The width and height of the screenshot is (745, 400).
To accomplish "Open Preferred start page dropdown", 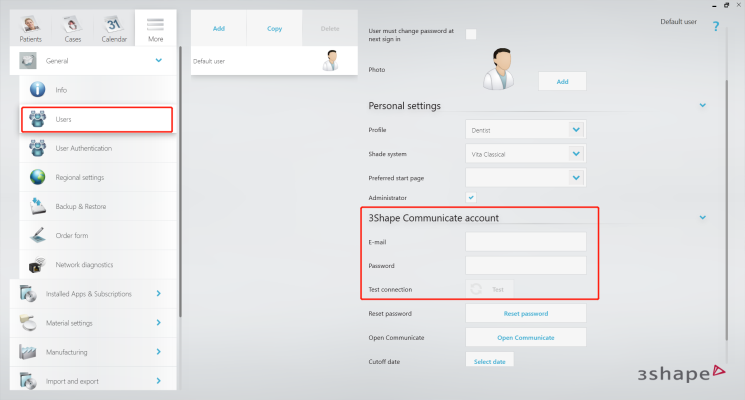I will coord(525,178).
